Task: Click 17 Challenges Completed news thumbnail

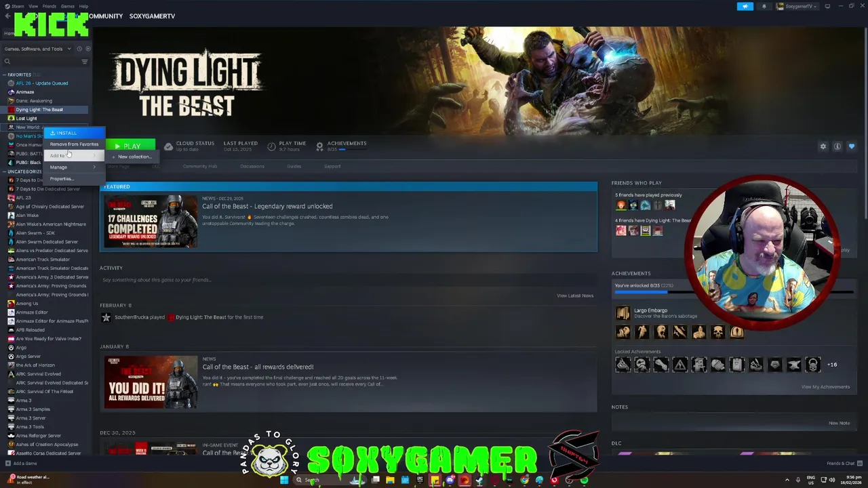Action: (x=151, y=222)
